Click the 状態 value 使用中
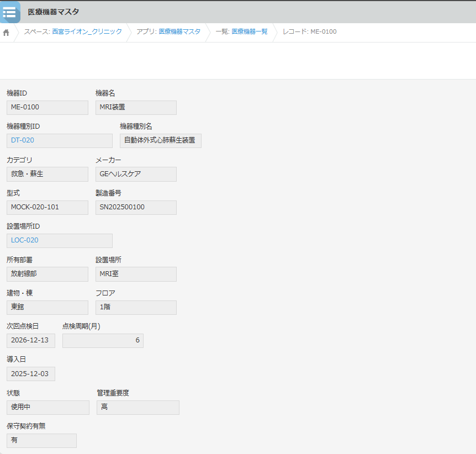Image resolution: width=476 pixels, height=454 pixels. coord(48,407)
